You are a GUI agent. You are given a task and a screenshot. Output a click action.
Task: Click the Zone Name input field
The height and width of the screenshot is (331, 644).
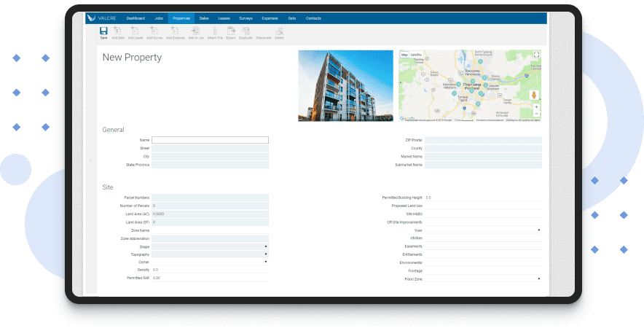210,230
